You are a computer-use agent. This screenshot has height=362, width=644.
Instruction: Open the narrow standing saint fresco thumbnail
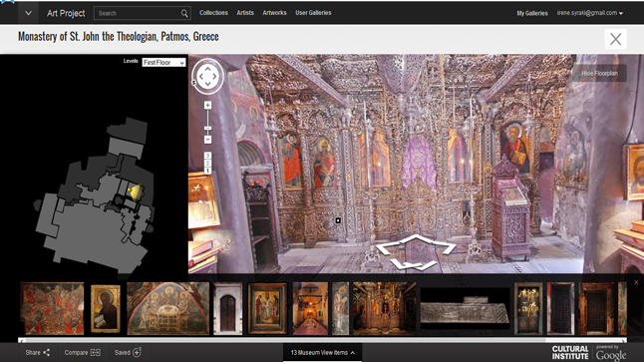click(x=341, y=308)
